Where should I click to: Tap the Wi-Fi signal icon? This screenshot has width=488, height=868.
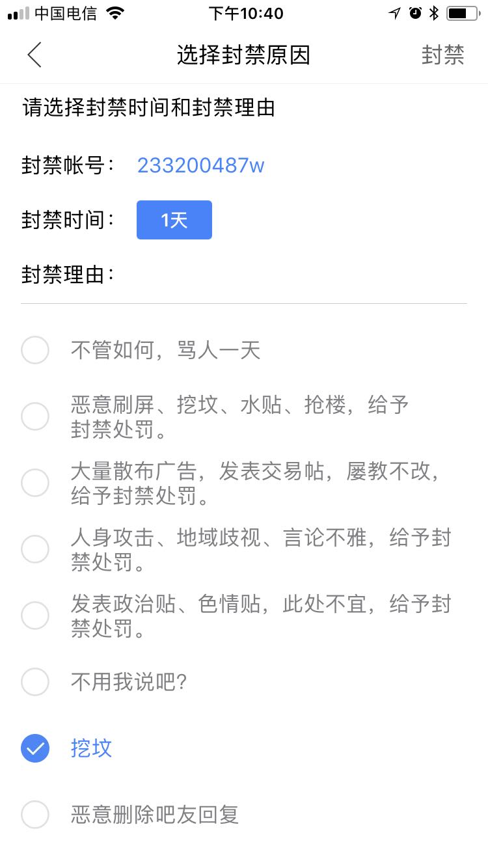point(115,13)
